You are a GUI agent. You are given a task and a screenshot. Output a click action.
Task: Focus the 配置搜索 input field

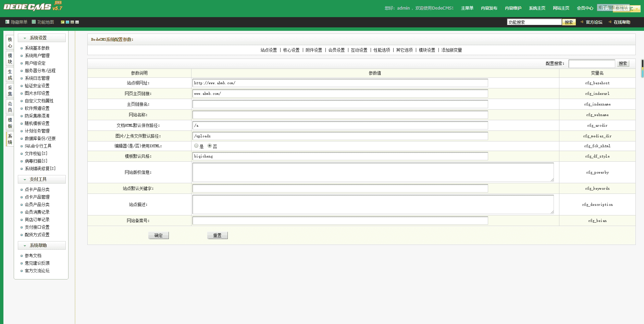pyautogui.click(x=592, y=64)
